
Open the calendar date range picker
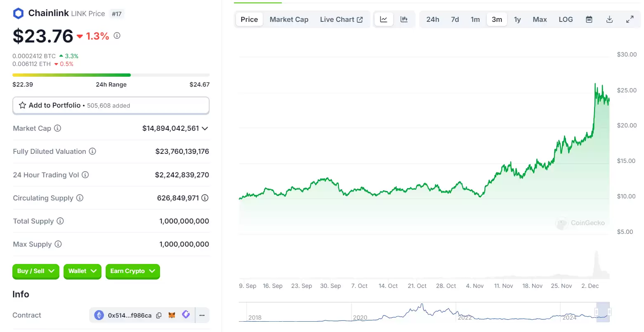click(x=589, y=19)
